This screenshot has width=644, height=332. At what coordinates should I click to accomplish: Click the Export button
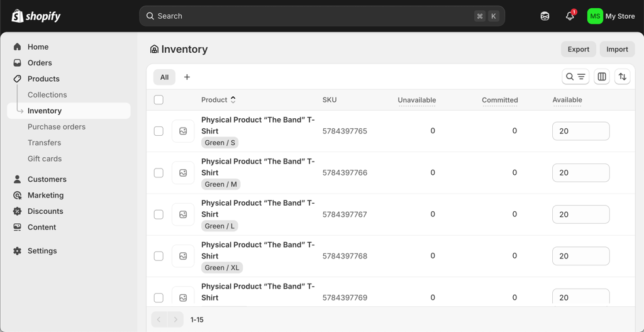(x=579, y=49)
